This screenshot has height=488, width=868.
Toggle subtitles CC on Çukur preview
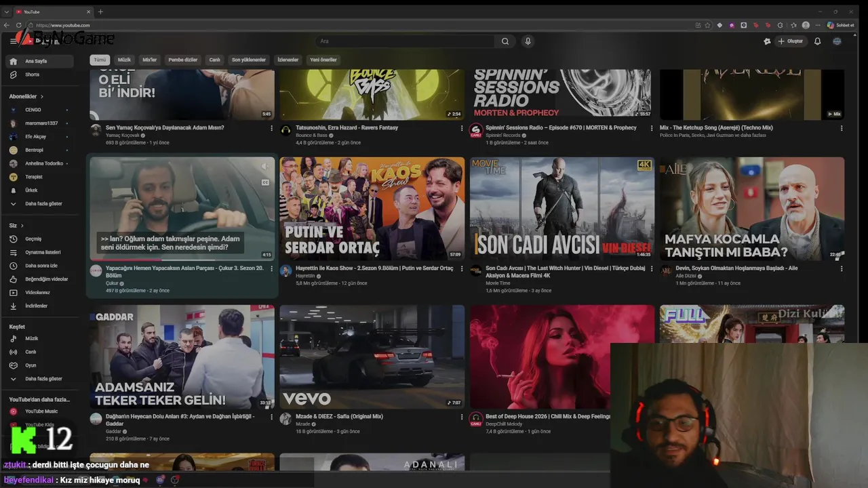pyautogui.click(x=265, y=182)
